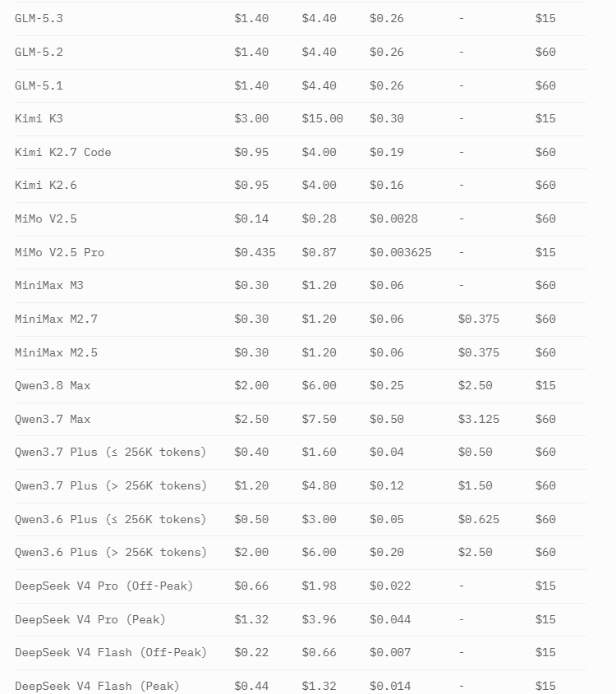This screenshot has width=616, height=694.
Task: Select the Kimi K2.7 Code row label
Action: coord(63,152)
